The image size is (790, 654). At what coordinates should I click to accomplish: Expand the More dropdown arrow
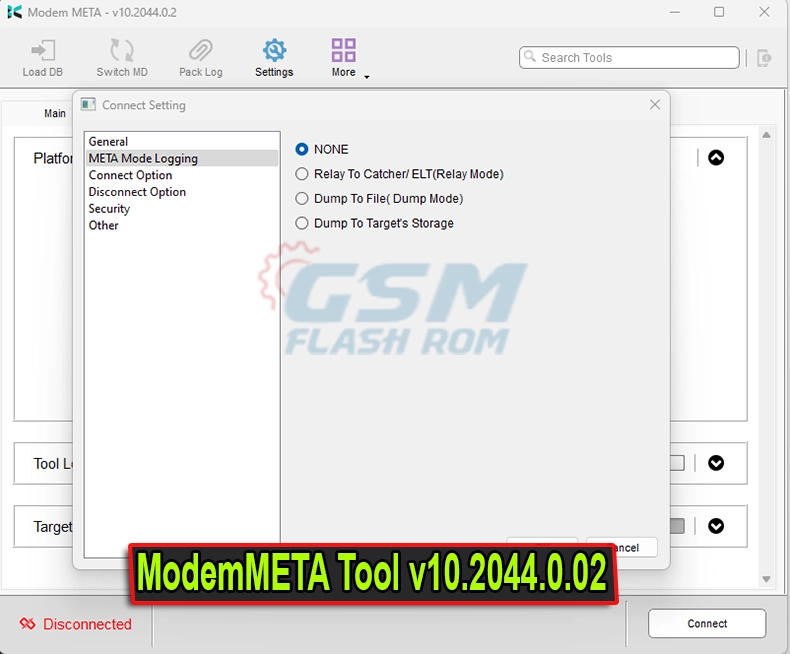pos(367,77)
